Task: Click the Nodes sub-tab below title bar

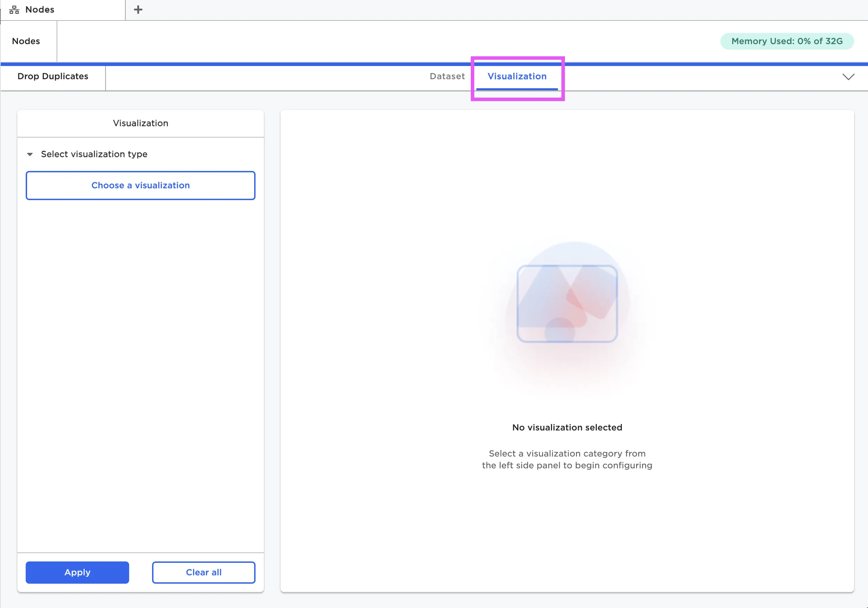Action: coord(26,41)
